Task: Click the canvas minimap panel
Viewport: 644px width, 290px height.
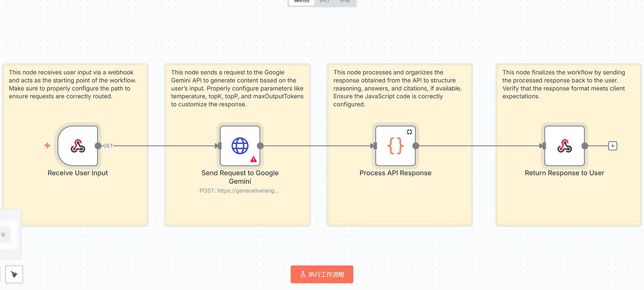Action: click(x=9, y=234)
